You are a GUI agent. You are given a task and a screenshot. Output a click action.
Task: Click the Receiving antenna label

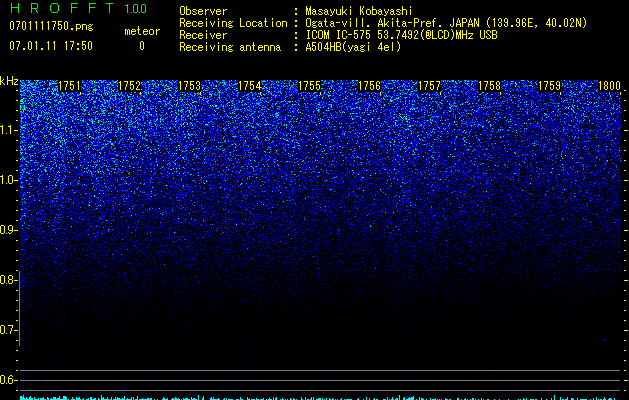[x=230, y=47]
